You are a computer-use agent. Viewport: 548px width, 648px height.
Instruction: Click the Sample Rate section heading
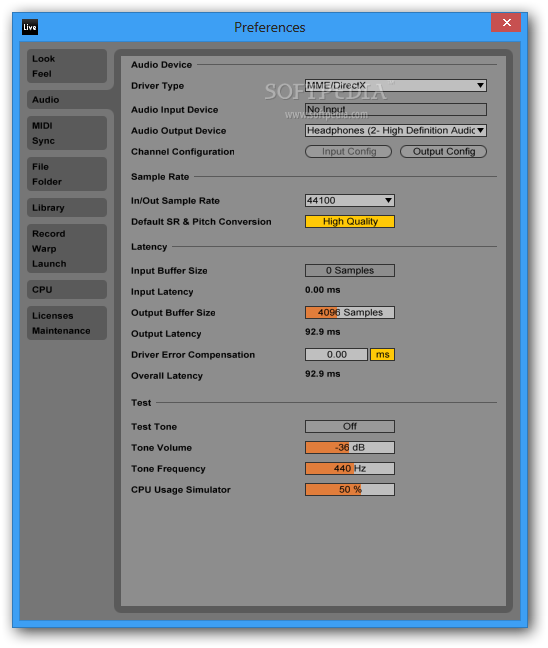coord(160,177)
